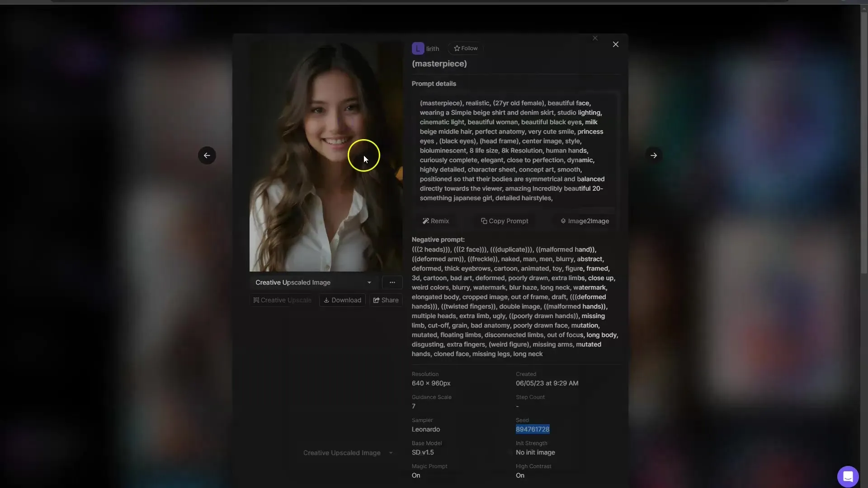Click the close X icon
Viewport: 868px width, 488px height.
615,44
